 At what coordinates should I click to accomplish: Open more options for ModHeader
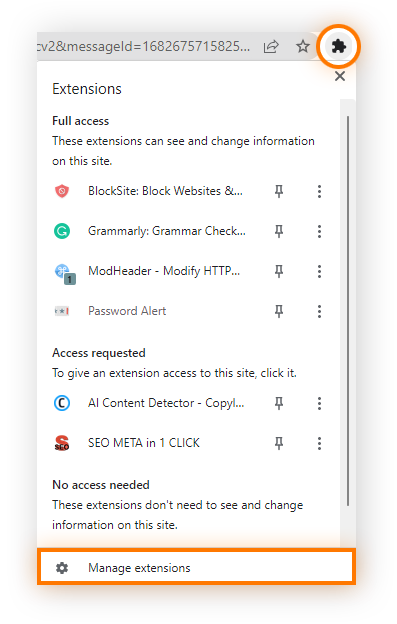point(319,271)
